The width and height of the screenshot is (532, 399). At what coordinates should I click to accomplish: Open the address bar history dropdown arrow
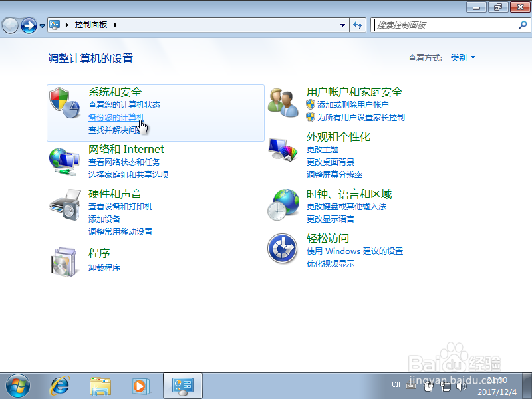342,25
